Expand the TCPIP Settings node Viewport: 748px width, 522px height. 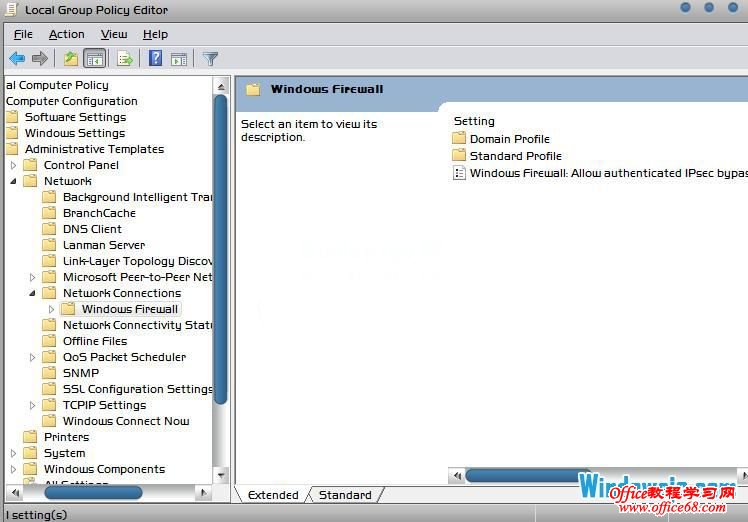32,405
